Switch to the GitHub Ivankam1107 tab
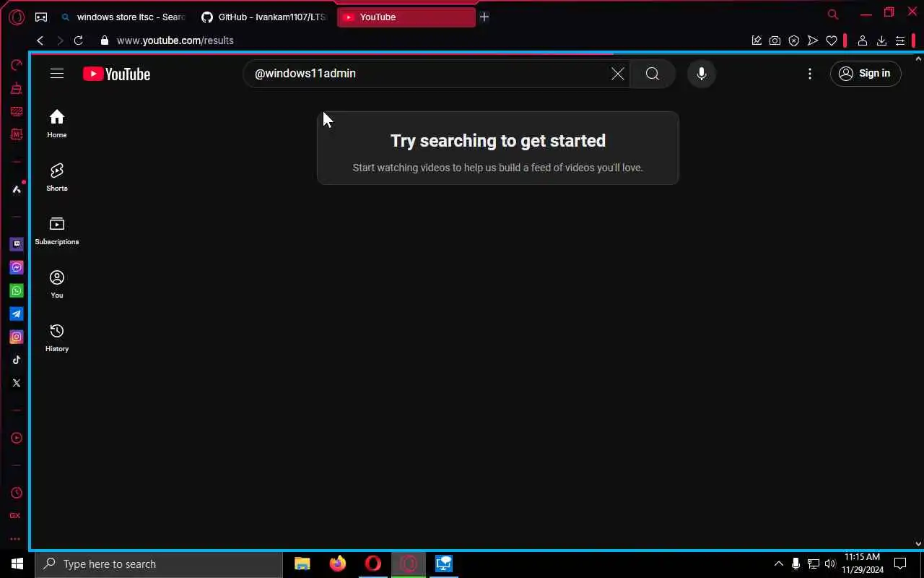Screen dimensions: 924x578 click(263, 17)
